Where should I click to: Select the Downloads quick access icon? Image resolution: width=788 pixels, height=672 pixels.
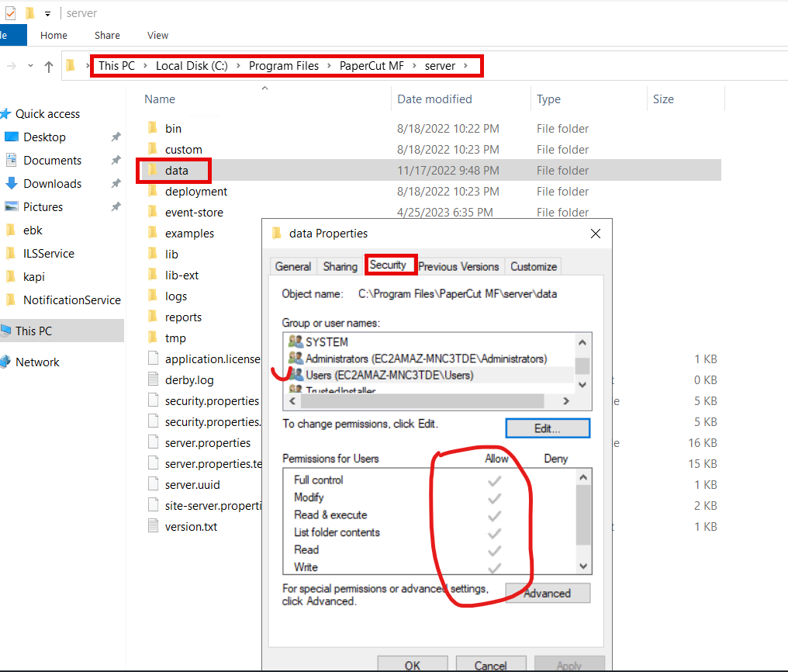12,184
